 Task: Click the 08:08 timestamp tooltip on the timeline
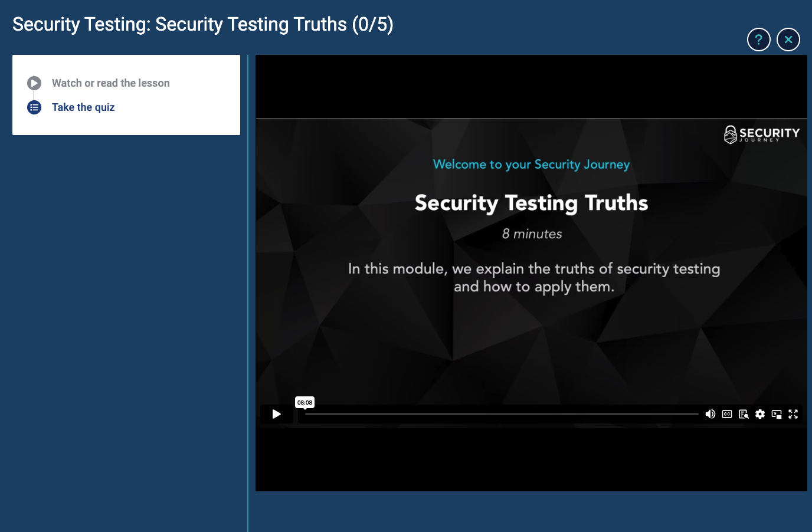coord(304,402)
